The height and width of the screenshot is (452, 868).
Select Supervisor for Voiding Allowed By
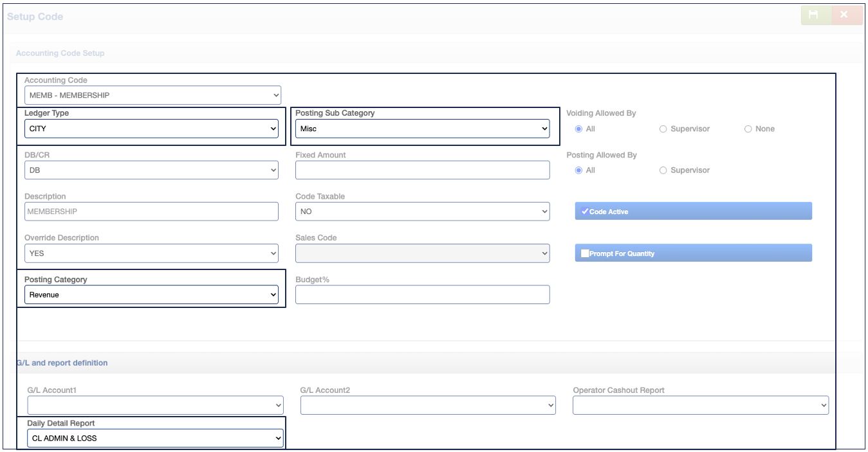[663, 129]
